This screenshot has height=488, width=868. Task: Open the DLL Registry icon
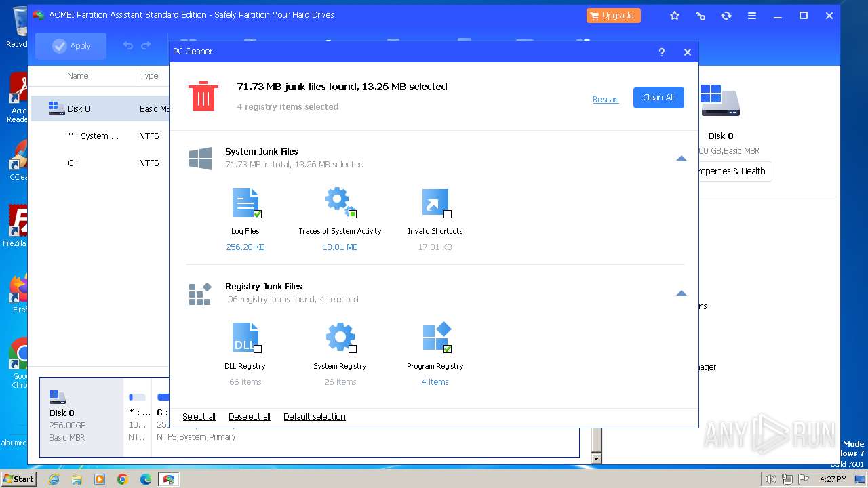245,338
